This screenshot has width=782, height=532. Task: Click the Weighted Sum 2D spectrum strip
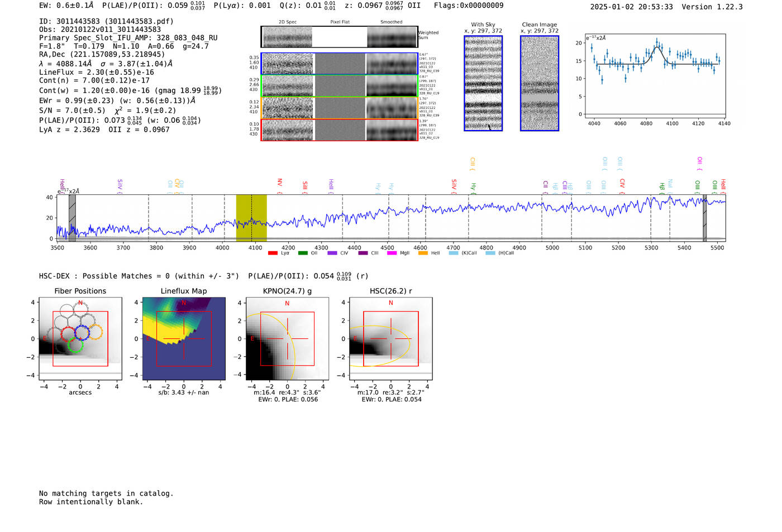tap(340, 37)
